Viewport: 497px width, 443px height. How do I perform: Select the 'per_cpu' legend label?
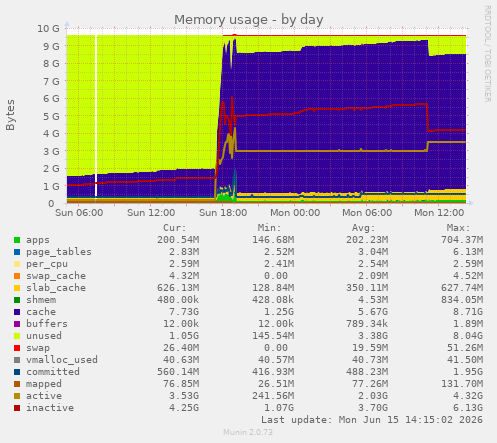[47, 264]
